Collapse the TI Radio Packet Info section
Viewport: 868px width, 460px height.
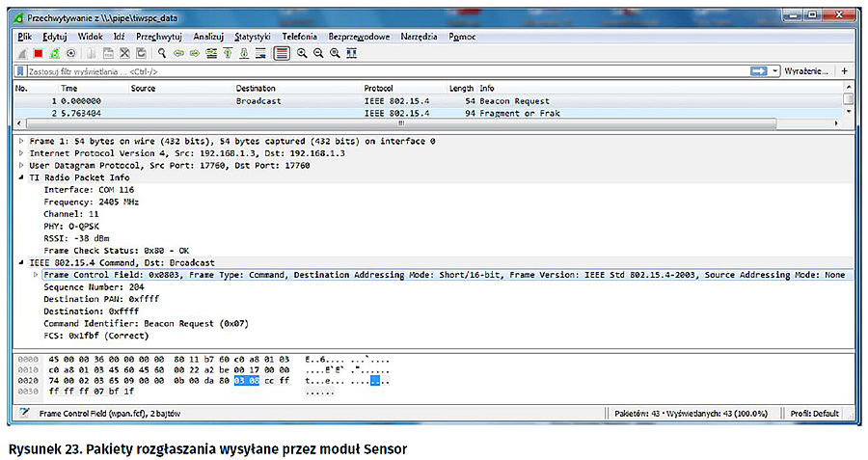21,177
